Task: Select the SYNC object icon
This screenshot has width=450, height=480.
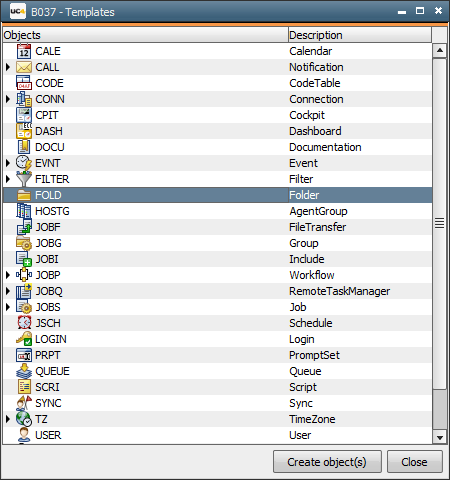Action: point(24,403)
